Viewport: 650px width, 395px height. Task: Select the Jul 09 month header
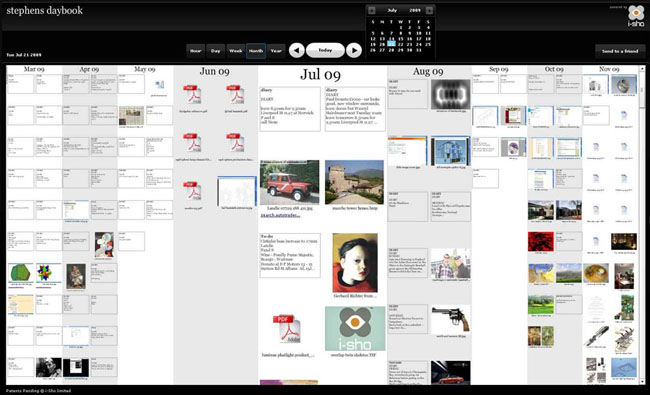(x=320, y=74)
